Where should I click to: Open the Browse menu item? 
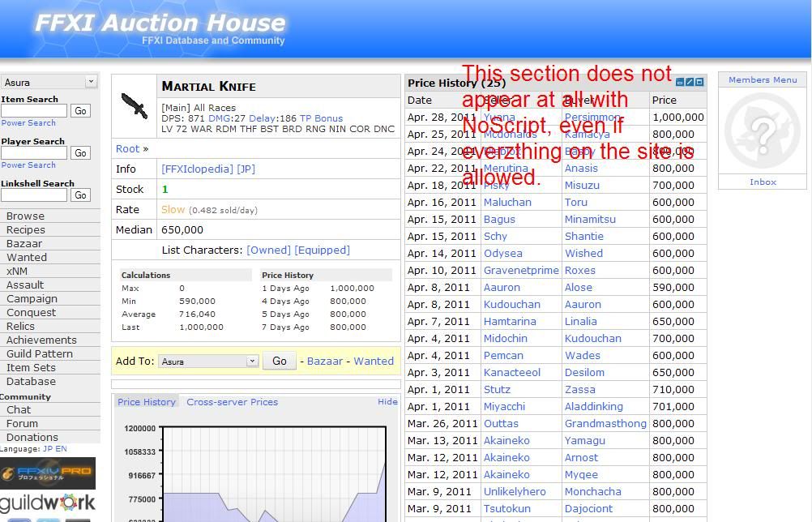25,216
